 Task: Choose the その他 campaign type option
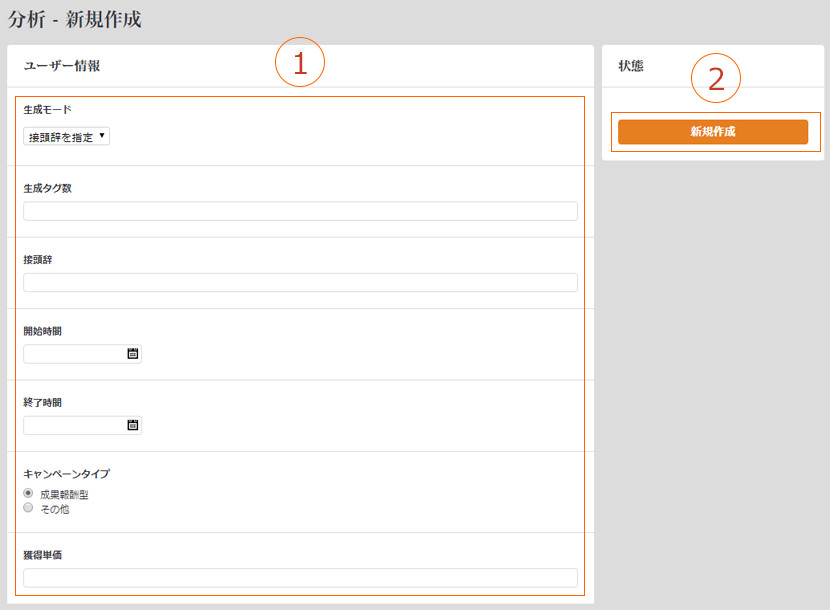tap(29, 508)
